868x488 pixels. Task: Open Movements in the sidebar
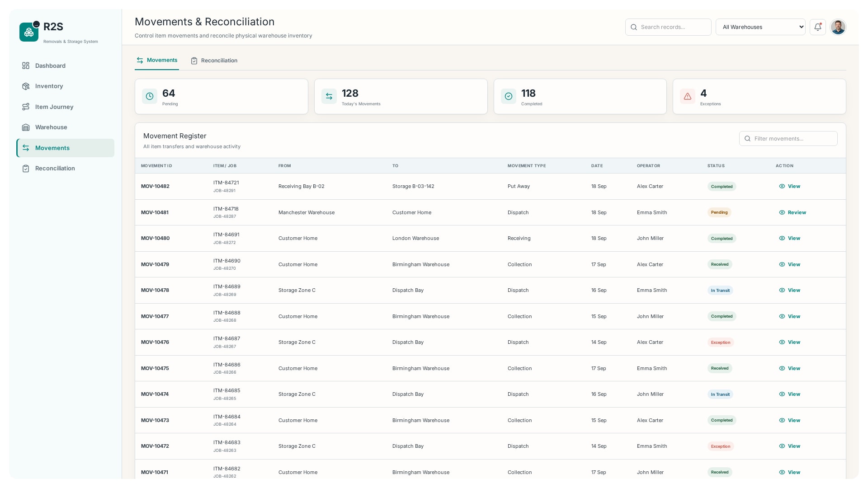(66, 148)
